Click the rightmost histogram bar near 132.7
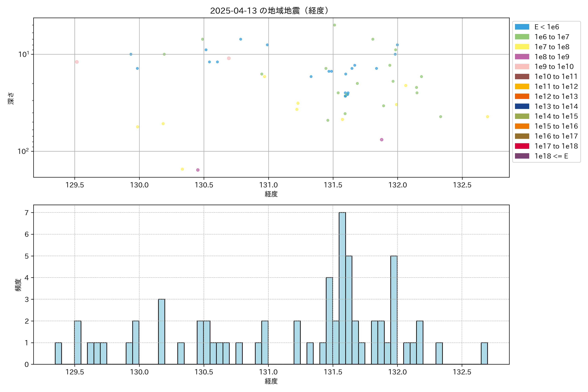Image resolution: width=588 pixels, height=392 pixels. coord(484,353)
